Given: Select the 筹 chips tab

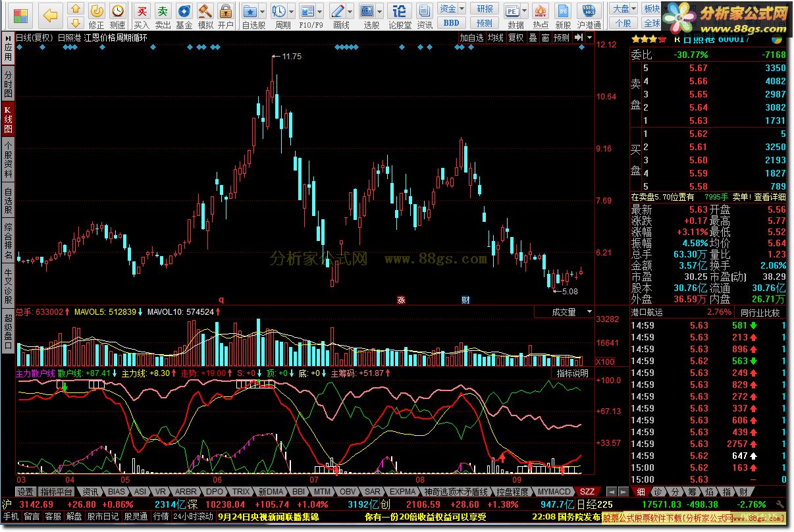Looking at the screenshot, I should coord(692,492).
